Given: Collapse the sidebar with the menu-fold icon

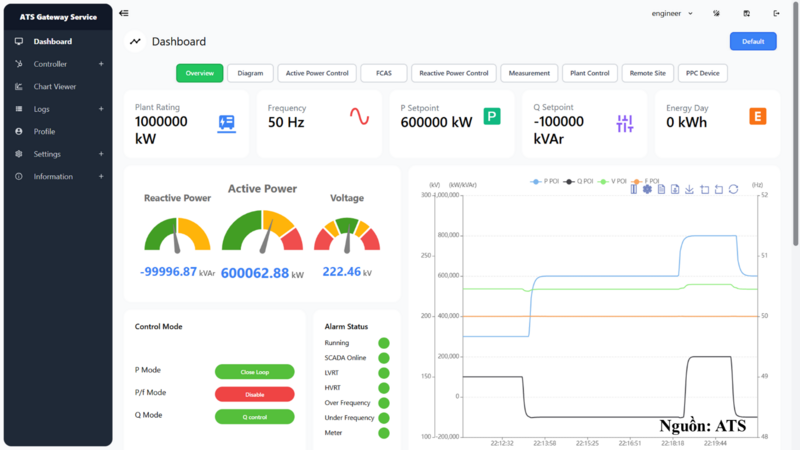Looking at the screenshot, I should [x=124, y=13].
